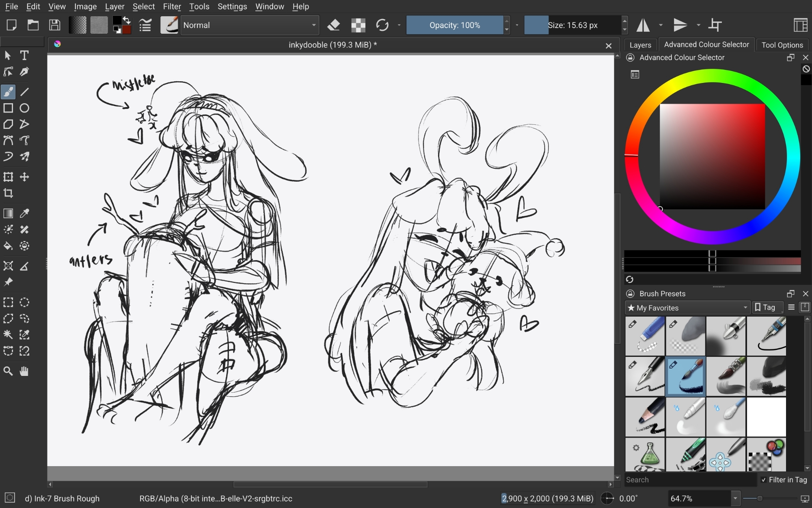Image resolution: width=812 pixels, height=508 pixels.
Task: Select the Ellipse shape tool
Action: tap(24, 108)
